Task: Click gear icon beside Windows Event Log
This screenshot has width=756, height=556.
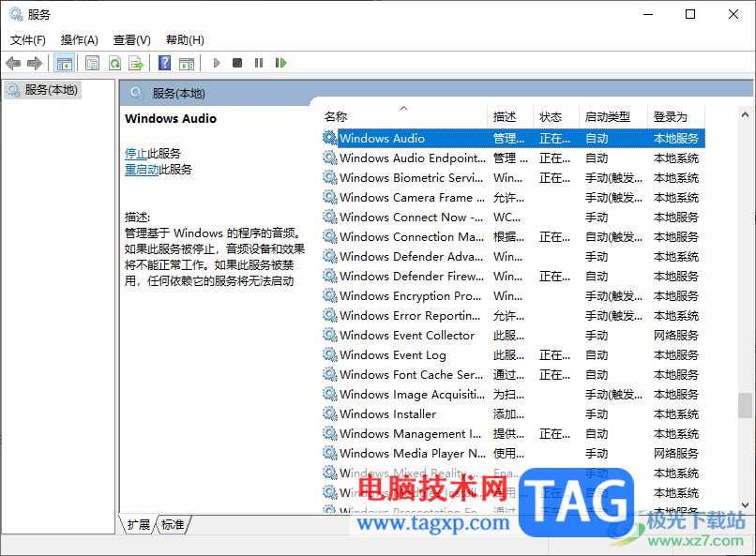Action: click(330, 355)
